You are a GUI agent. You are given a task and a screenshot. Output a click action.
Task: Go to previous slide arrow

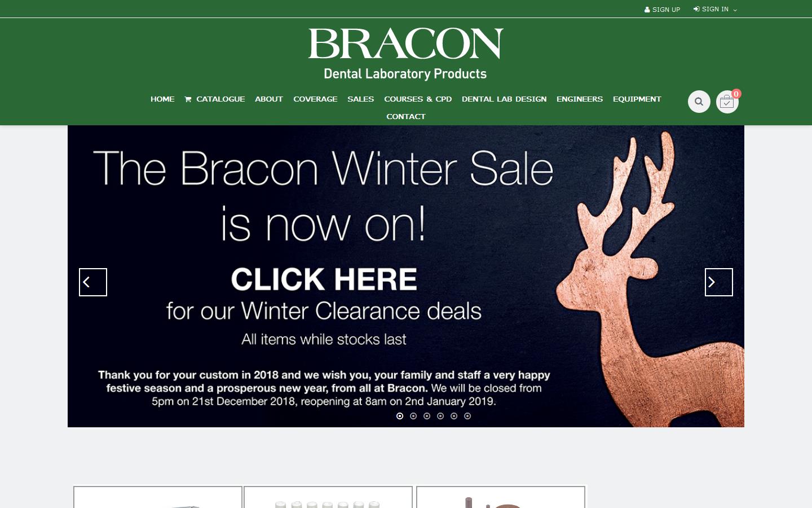pos(93,282)
